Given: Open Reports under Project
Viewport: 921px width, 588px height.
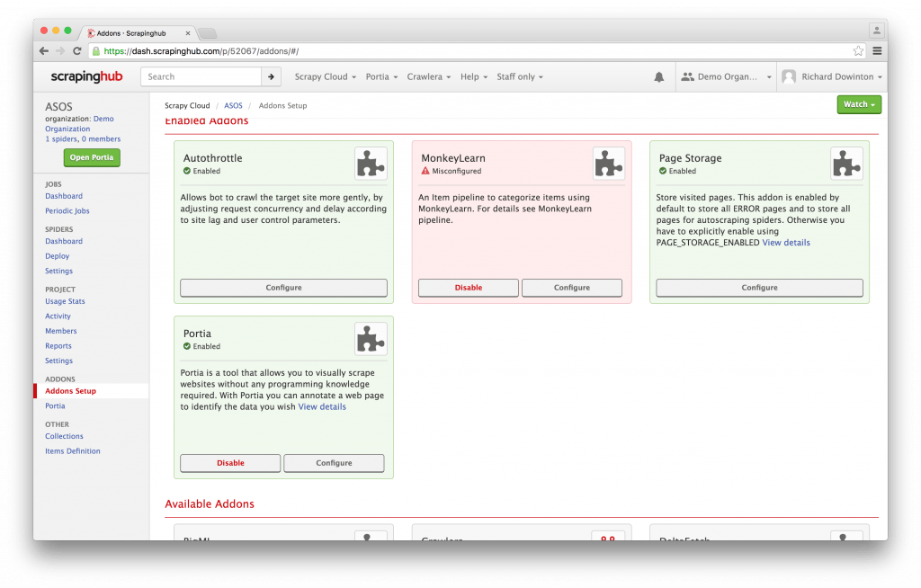Looking at the screenshot, I should (x=58, y=346).
